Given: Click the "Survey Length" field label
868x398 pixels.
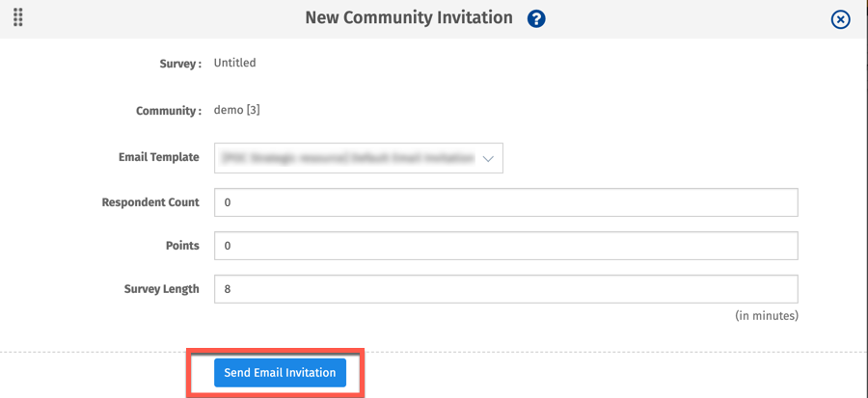Looking at the screenshot, I should (x=161, y=289).
